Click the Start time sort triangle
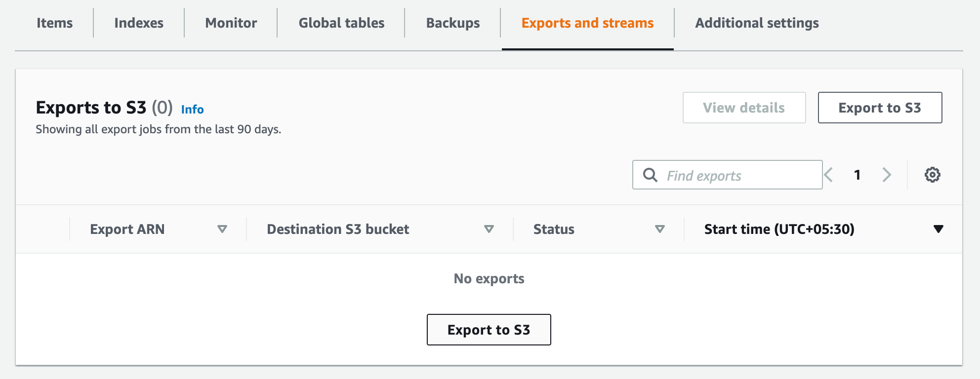Image resolution: width=980 pixels, height=379 pixels. [938, 228]
